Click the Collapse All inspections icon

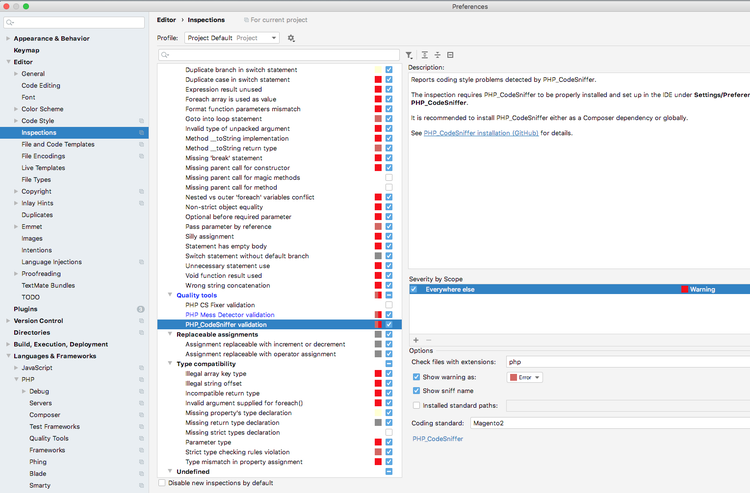click(437, 54)
